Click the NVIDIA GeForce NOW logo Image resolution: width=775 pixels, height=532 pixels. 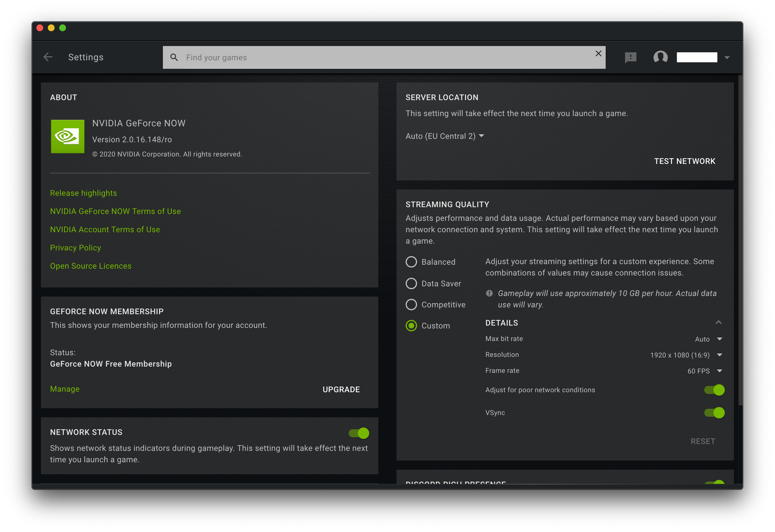(67, 136)
